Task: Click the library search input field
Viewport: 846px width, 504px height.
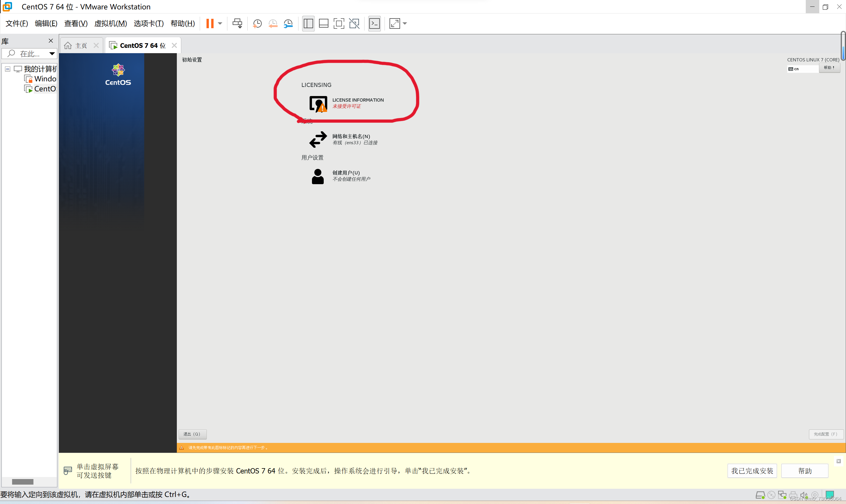Action: pos(30,54)
